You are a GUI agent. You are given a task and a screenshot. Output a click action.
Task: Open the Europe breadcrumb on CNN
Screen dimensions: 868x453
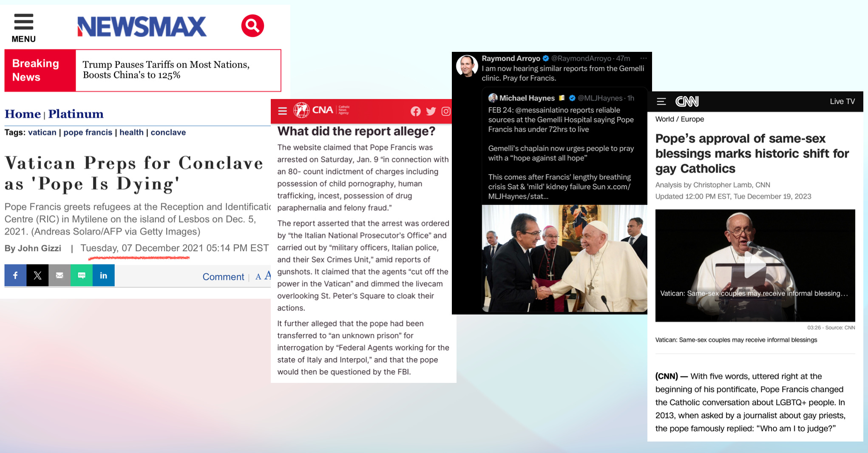coord(692,119)
